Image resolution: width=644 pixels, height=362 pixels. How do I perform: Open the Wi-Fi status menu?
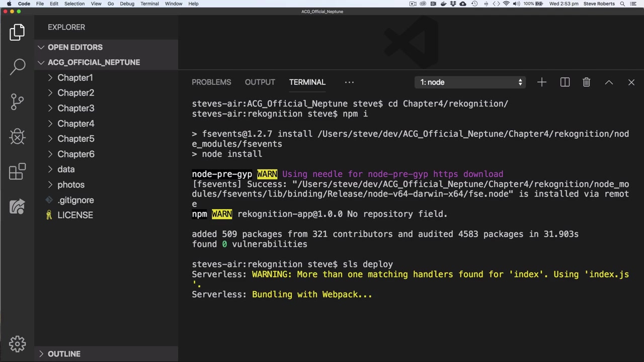tap(506, 4)
